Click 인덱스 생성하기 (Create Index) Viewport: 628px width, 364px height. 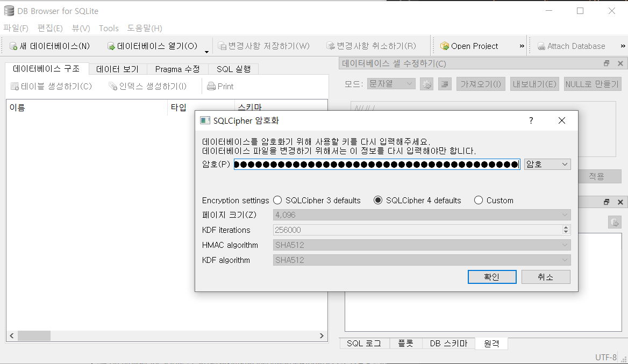[x=147, y=86]
